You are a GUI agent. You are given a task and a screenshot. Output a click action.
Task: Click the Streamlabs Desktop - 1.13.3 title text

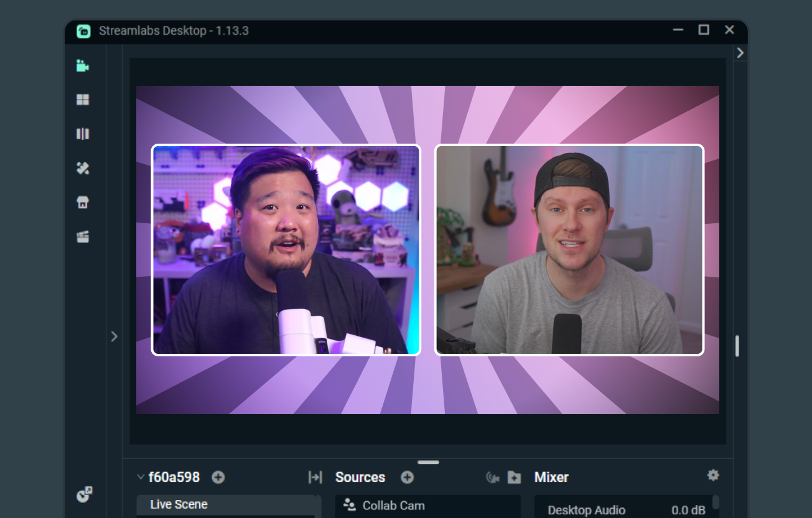click(174, 30)
